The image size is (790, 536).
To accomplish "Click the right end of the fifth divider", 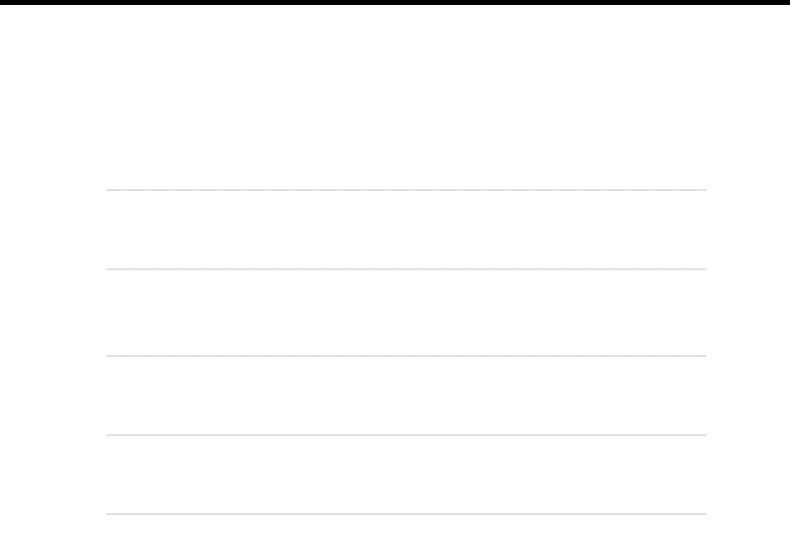I will coord(705,514).
